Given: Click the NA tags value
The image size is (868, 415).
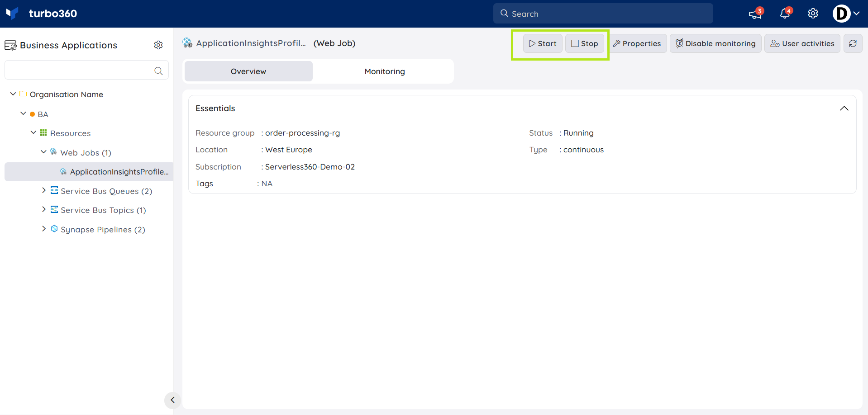Looking at the screenshot, I should (x=267, y=184).
